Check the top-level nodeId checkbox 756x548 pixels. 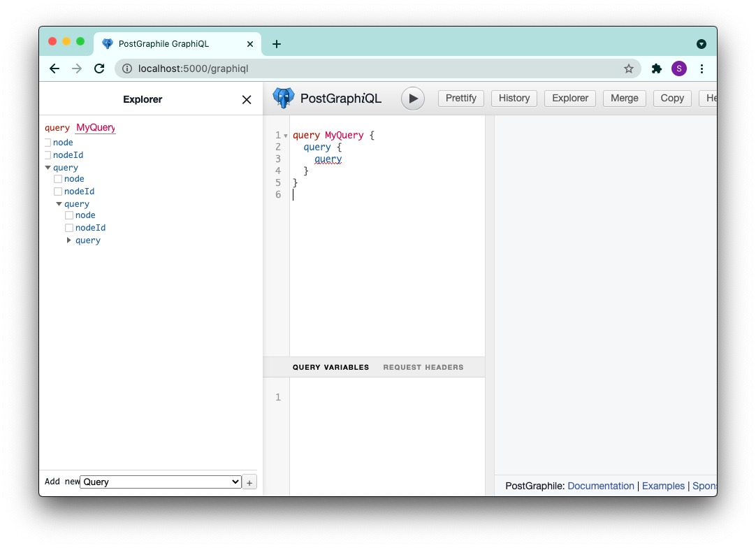coord(48,155)
